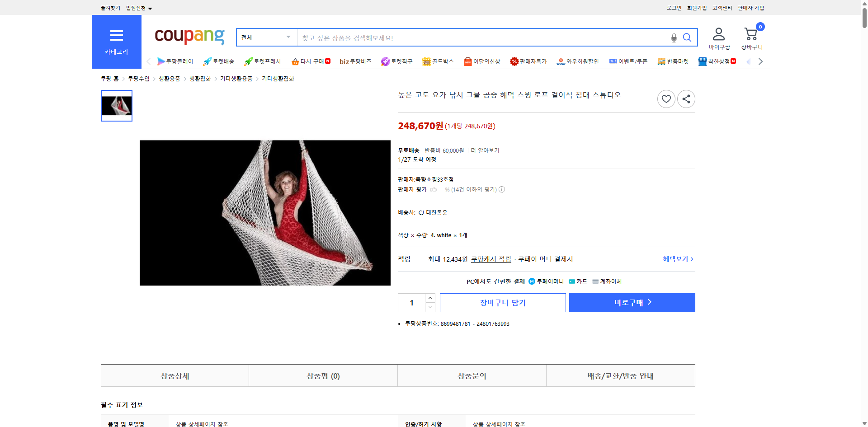868x427 pixels.
Task: Click the seller rating info icon
Action: tap(502, 189)
